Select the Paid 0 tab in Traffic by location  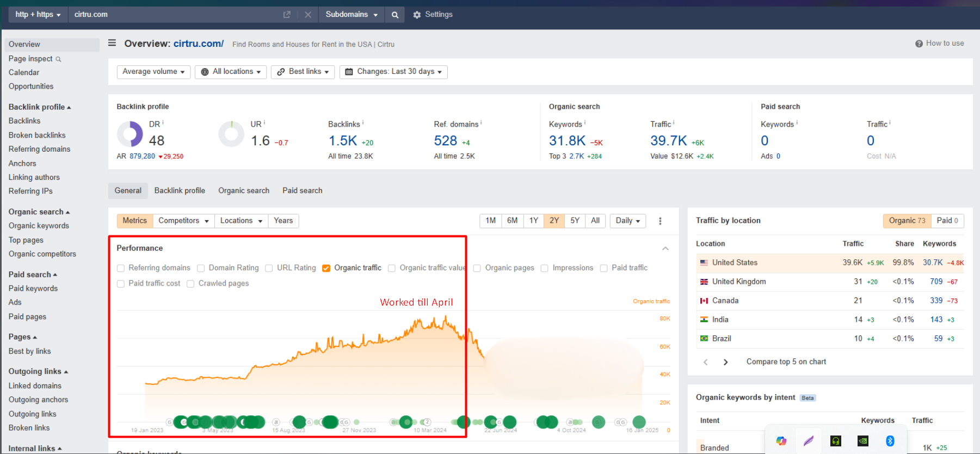tap(947, 221)
